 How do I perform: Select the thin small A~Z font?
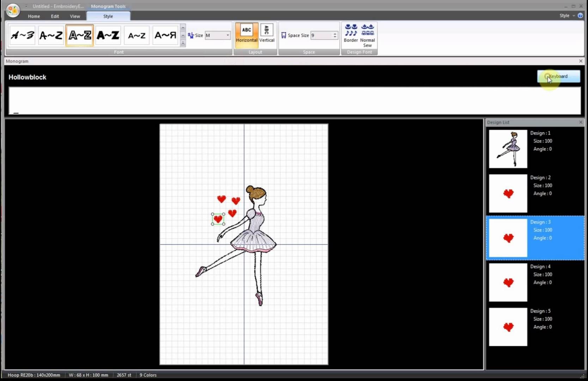coord(137,35)
